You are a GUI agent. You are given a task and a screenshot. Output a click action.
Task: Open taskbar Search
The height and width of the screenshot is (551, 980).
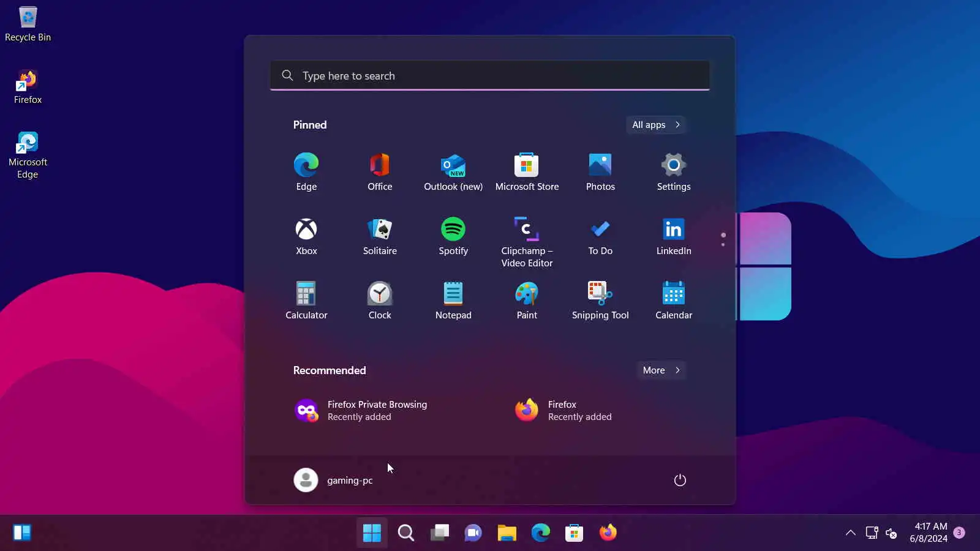tap(405, 533)
